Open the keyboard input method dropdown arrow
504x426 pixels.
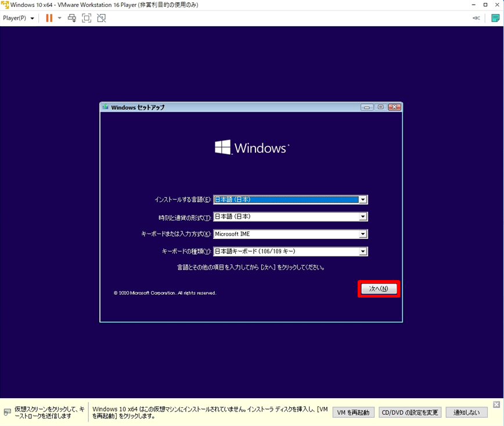[x=363, y=234]
